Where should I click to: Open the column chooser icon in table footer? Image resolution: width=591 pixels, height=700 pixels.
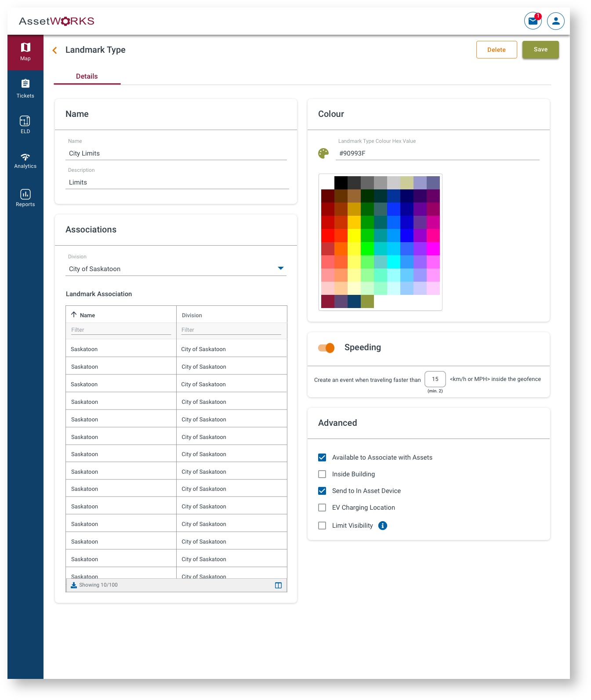tap(278, 585)
